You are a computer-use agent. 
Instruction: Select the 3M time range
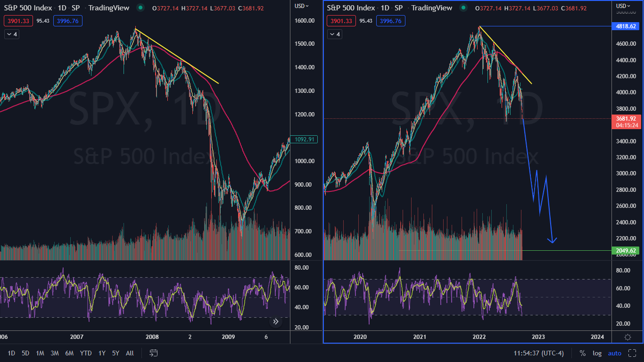[55, 353]
